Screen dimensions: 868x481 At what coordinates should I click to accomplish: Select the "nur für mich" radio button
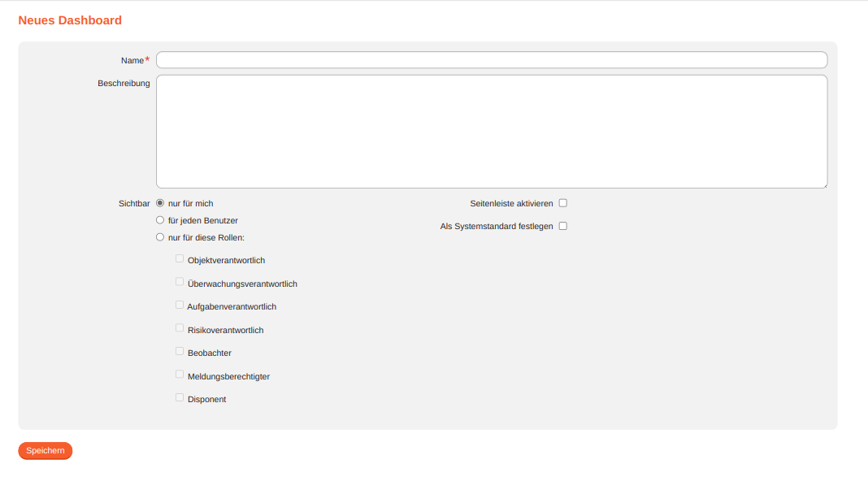click(x=159, y=202)
